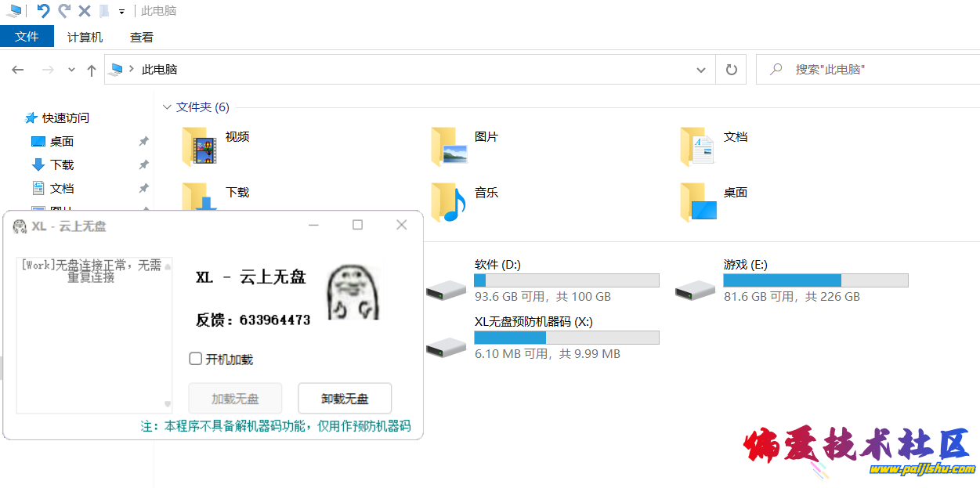The height and width of the screenshot is (488, 980).
Task: Click the refresh icon next to address bar
Action: (x=731, y=69)
